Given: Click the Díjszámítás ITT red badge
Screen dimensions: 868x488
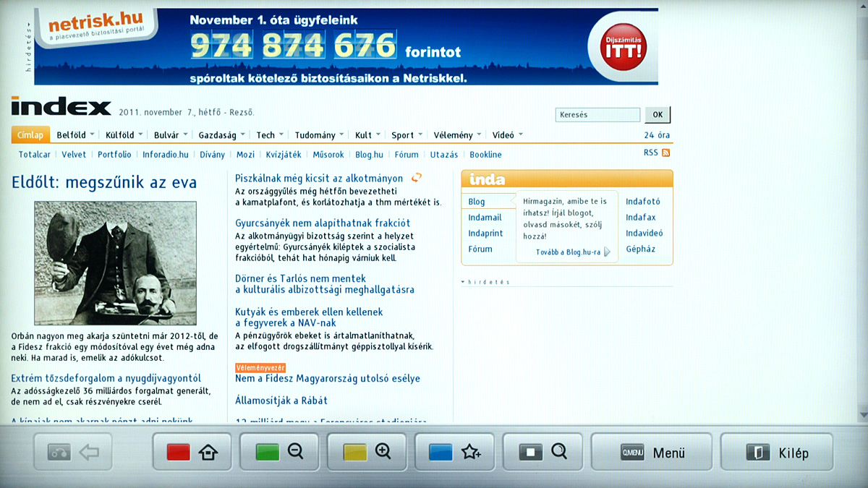Looking at the screenshot, I should pyautogui.click(x=624, y=47).
